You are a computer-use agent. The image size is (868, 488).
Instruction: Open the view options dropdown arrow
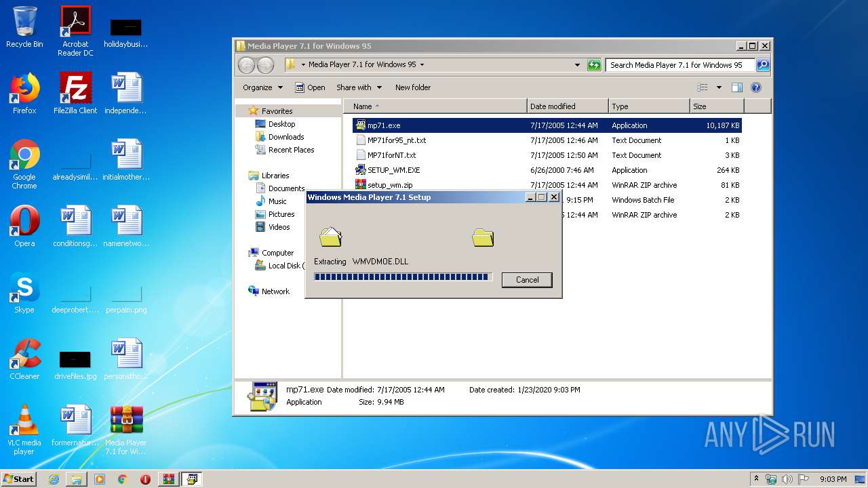[719, 87]
